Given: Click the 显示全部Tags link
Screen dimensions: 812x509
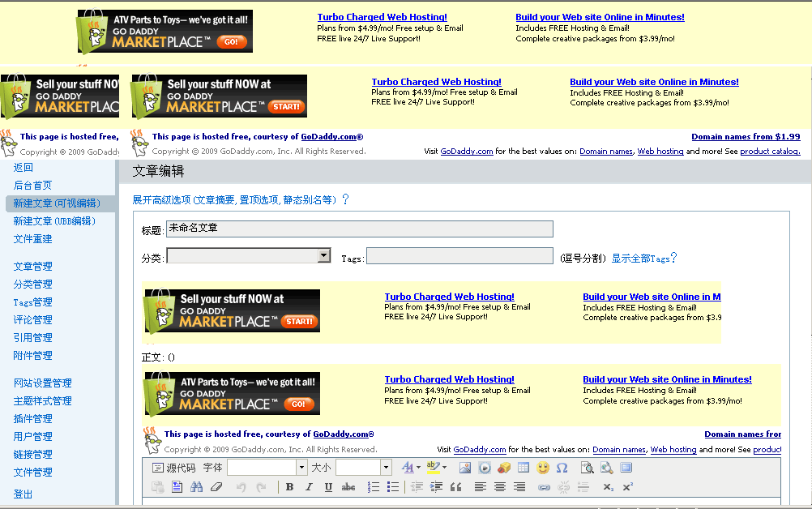Looking at the screenshot, I should [x=640, y=259].
